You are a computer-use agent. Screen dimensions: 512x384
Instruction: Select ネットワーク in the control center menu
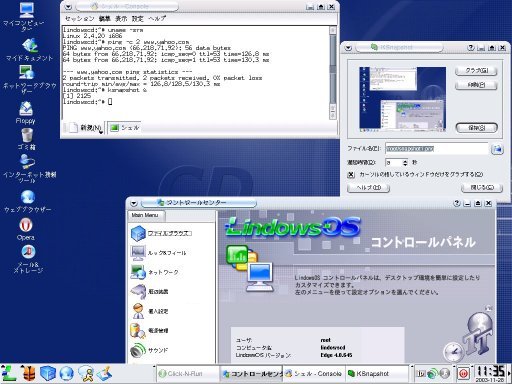pos(155,272)
